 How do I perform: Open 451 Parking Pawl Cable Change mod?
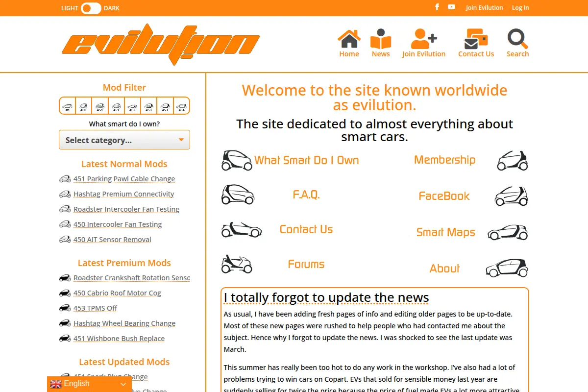click(x=124, y=179)
